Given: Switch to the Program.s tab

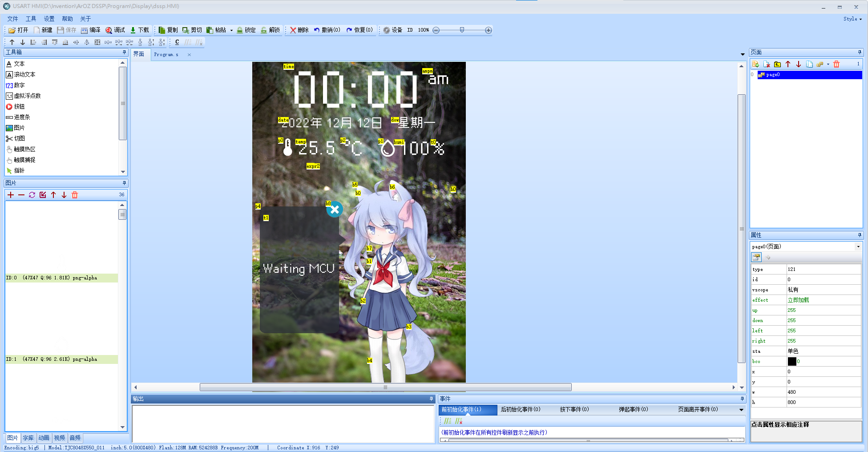Looking at the screenshot, I should pos(166,54).
